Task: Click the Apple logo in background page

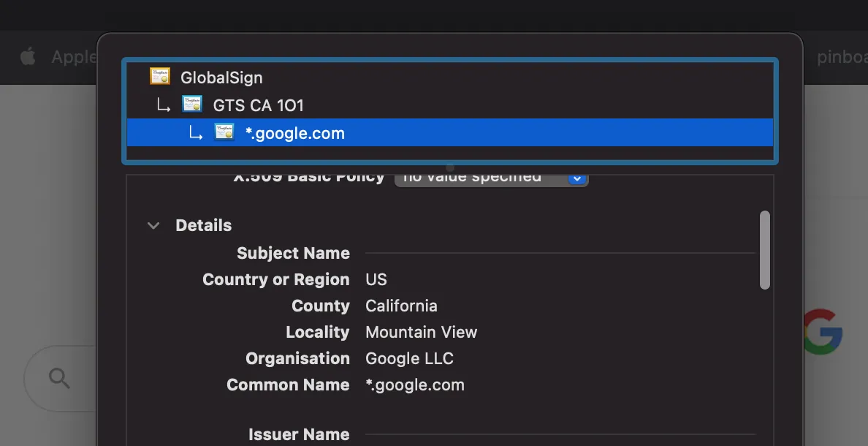Action: (28, 57)
